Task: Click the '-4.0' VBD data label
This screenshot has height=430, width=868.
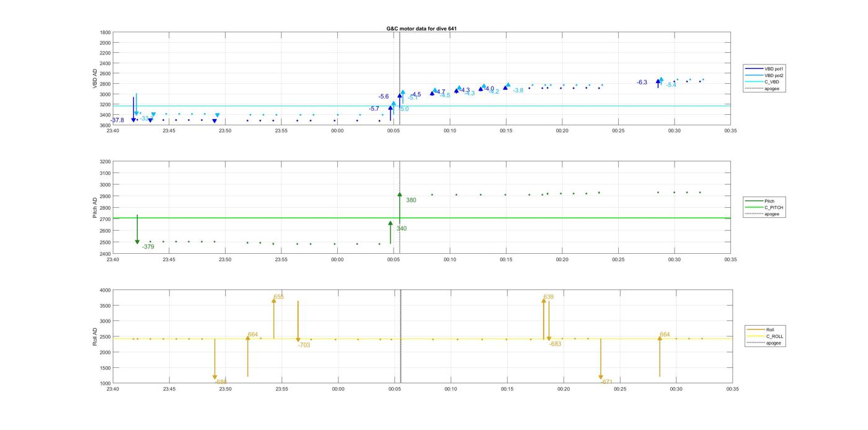Action: pyautogui.click(x=489, y=89)
